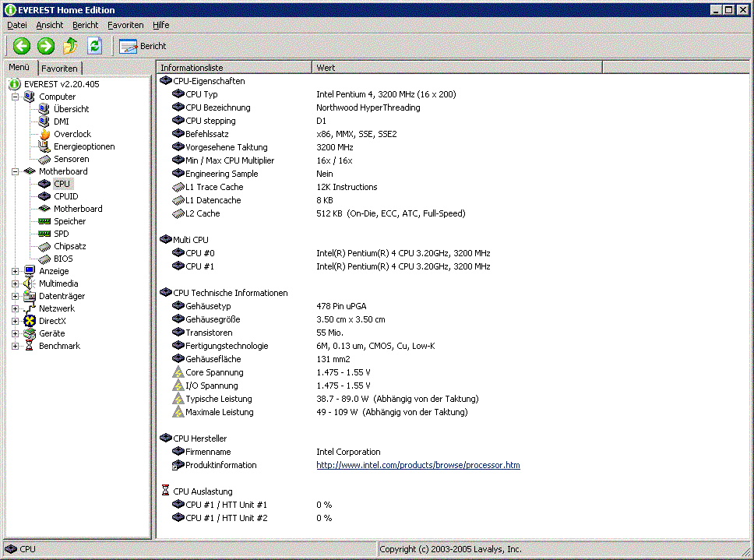Collapse the Motherboard tree node

(16, 171)
